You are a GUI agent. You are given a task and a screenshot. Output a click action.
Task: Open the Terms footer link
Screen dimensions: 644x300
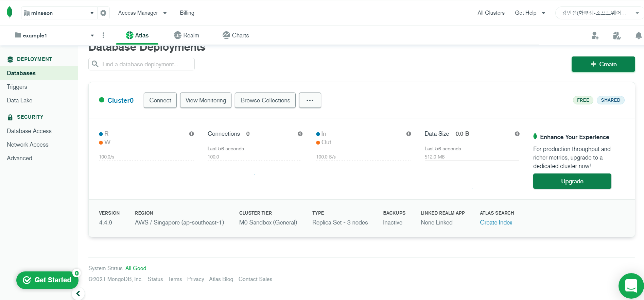pyautogui.click(x=175, y=279)
